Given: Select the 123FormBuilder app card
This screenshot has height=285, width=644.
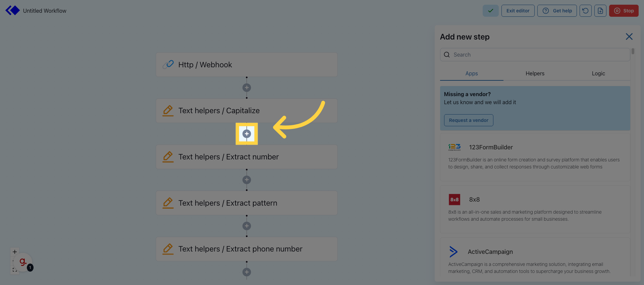Looking at the screenshot, I should [x=535, y=157].
